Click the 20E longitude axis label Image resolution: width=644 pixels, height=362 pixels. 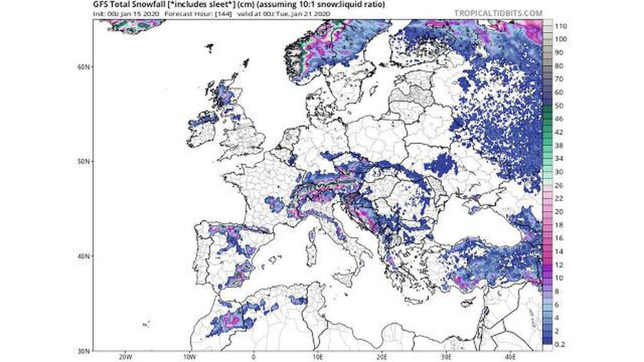click(382, 357)
